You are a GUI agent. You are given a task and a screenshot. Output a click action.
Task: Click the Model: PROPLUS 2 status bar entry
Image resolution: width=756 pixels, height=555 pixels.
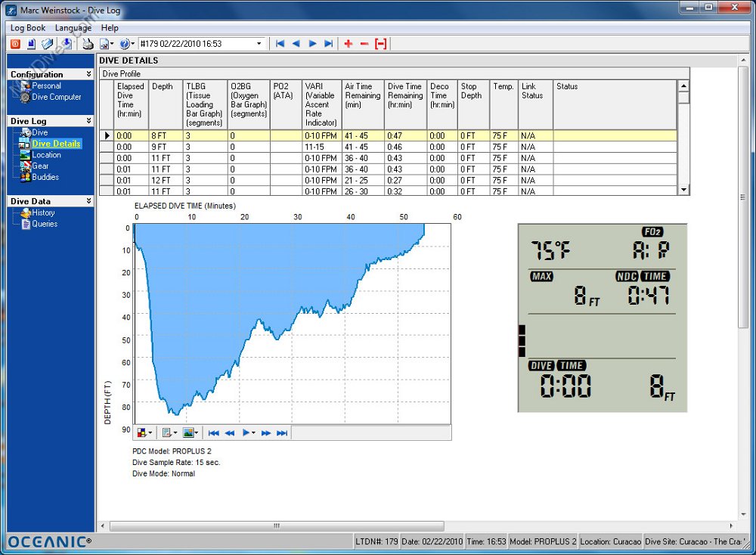click(x=543, y=541)
